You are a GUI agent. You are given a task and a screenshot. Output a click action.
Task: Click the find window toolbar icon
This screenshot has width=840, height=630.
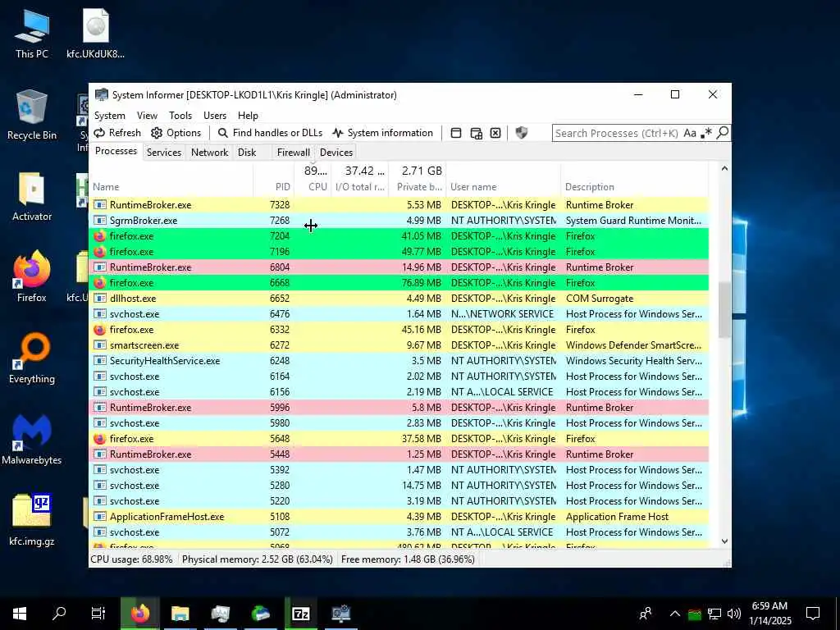pyautogui.click(x=456, y=133)
